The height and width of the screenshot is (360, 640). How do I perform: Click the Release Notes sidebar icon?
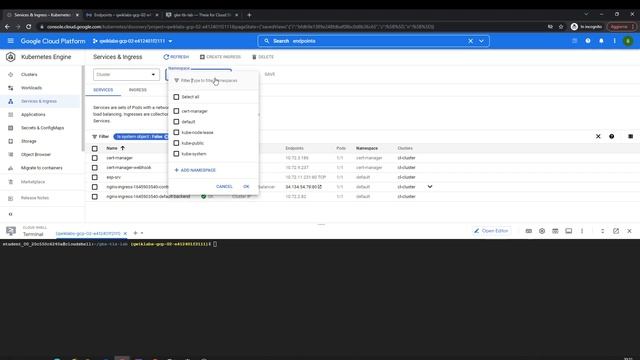[11, 198]
